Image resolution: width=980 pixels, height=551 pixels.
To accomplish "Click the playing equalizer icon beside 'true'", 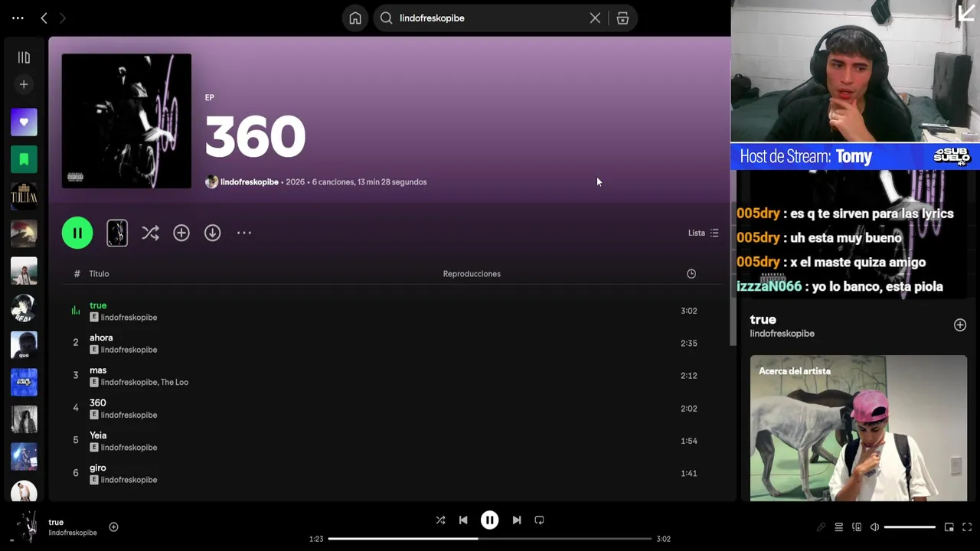I will click(76, 311).
